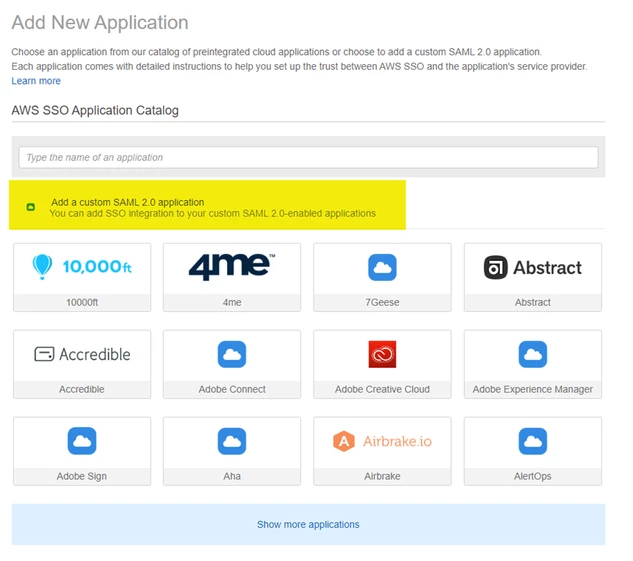Select the Adobe Experience Manager cloud icon

(532, 354)
